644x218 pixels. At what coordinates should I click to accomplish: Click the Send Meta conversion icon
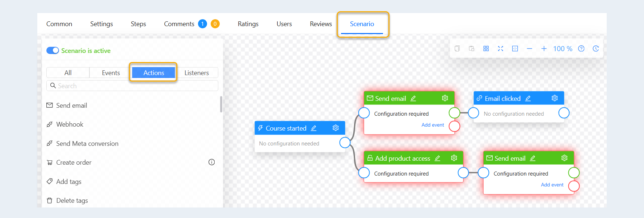(x=50, y=143)
